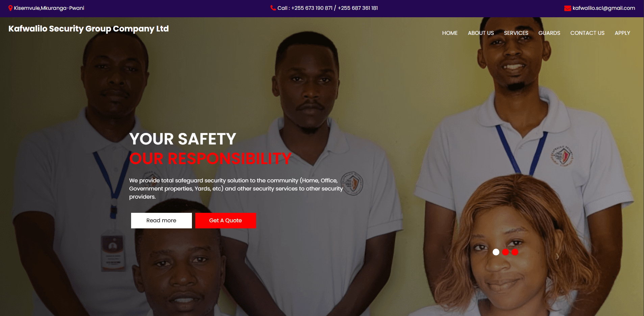
Task: Click the Kisemvule, Mkuranga-Pwani address text
Action: point(49,8)
